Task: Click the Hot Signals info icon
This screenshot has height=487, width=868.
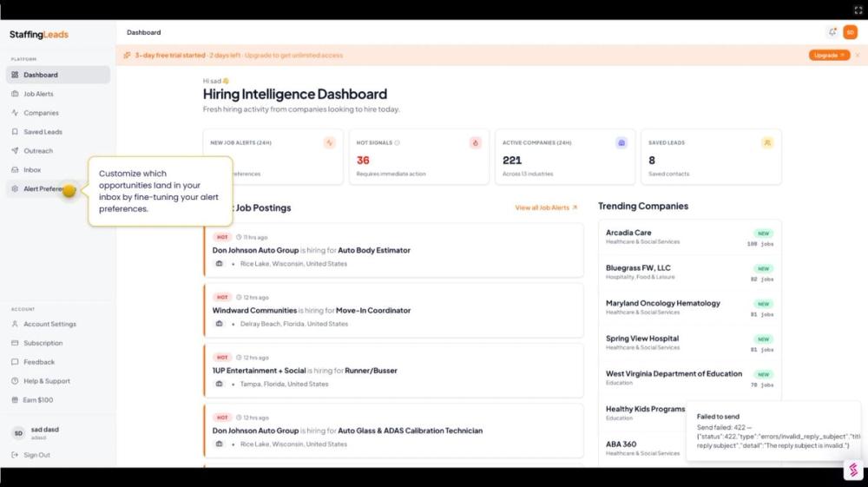Action: 397,142
